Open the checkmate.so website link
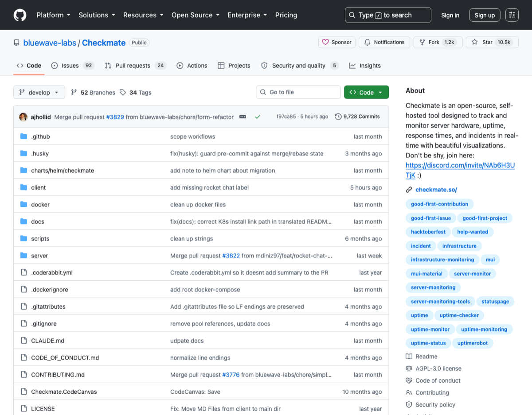 tap(436, 190)
